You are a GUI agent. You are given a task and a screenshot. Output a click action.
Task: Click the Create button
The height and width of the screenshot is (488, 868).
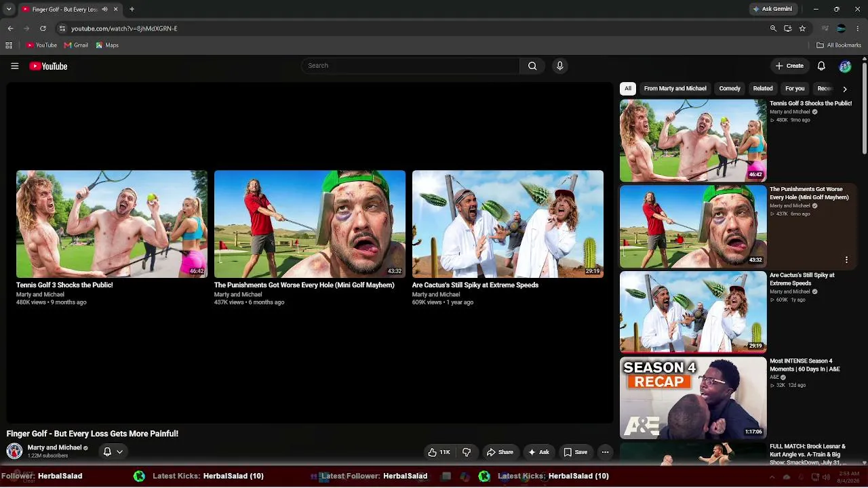coord(789,66)
